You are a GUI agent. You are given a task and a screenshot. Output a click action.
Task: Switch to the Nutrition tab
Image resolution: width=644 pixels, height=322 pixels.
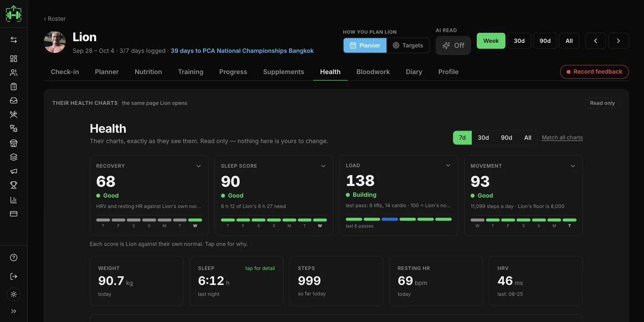pyautogui.click(x=148, y=72)
